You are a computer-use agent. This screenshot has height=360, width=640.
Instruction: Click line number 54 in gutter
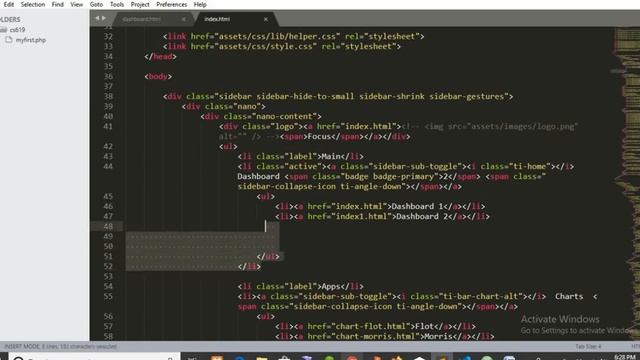108,287
